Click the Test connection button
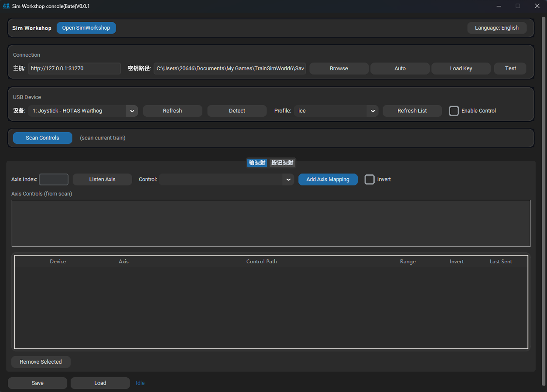This screenshot has width=547, height=392. [x=510, y=68]
